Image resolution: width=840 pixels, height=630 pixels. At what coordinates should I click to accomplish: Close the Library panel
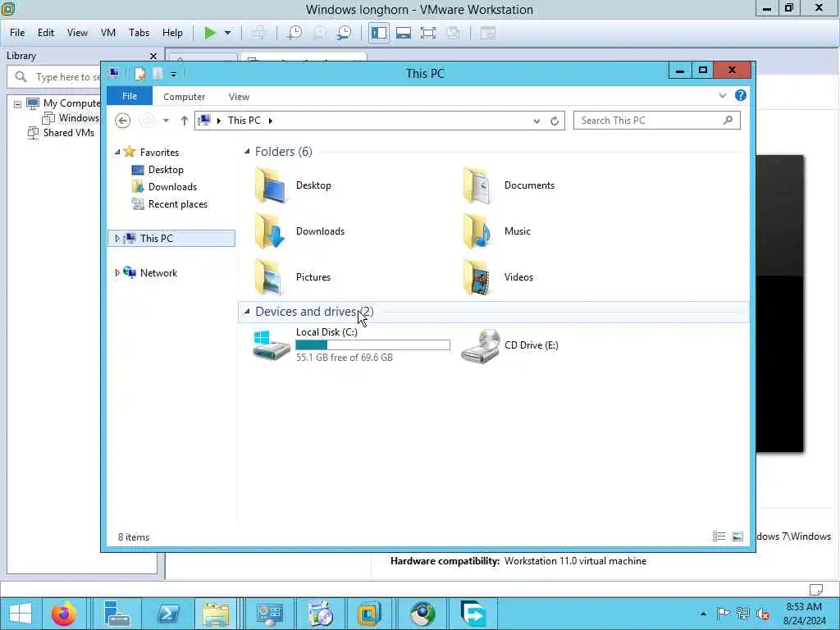(x=153, y=56)
